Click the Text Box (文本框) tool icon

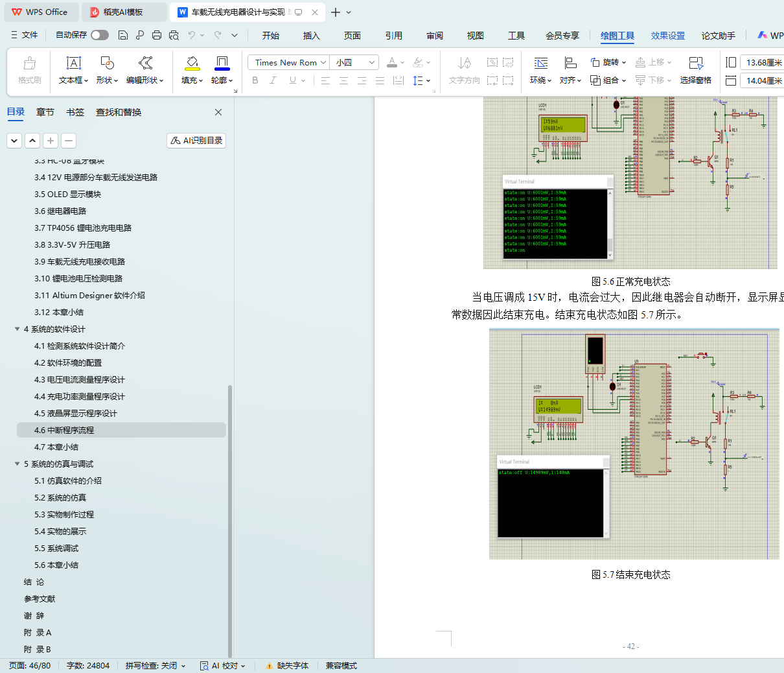coord(74,63)
